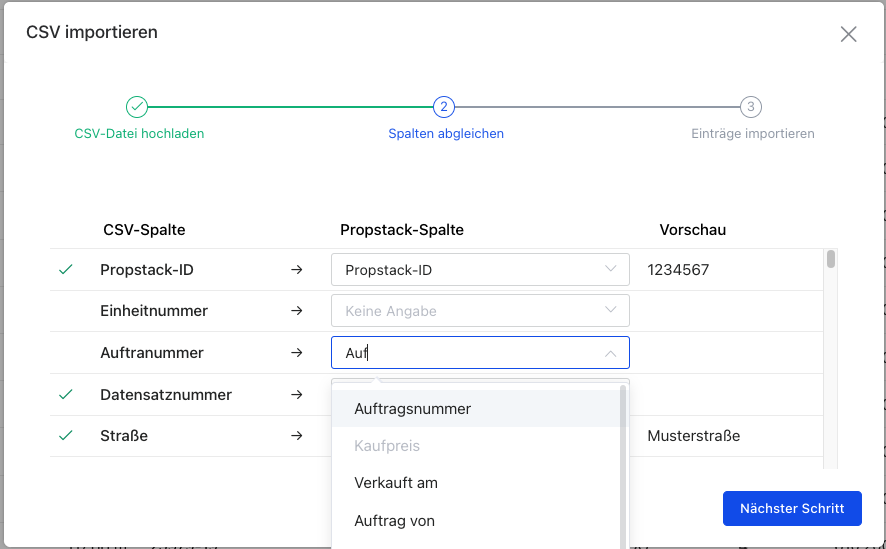Click the green checkmark beside Straße
The image size is (886, 549).
click(x=66, y=436)
